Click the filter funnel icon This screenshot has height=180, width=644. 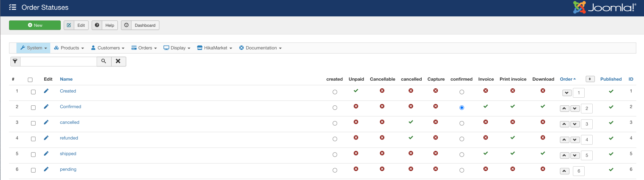(x=15, y=61)
